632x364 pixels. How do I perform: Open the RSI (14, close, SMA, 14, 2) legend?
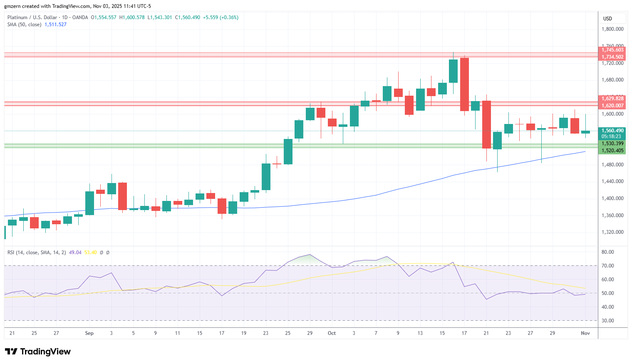(37, 253)
